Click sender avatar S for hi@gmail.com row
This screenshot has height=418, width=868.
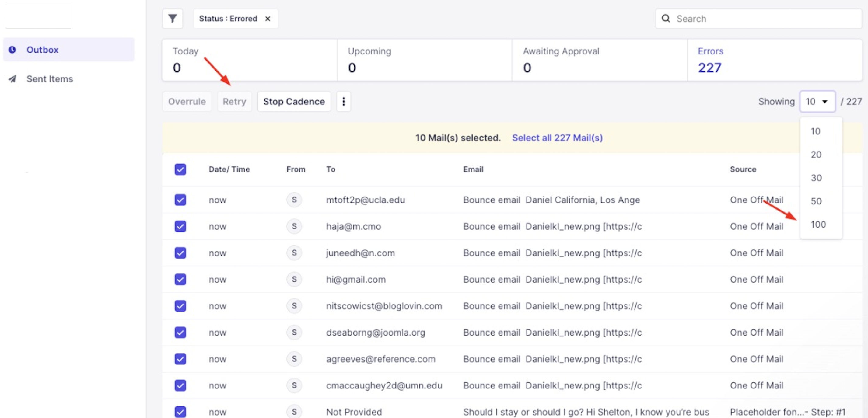(x=294, y=279)
